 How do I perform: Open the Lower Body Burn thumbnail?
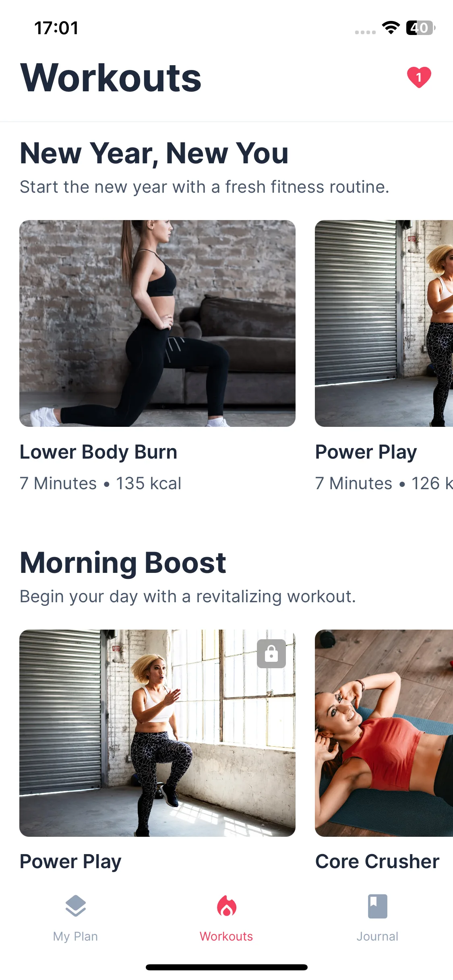[157, 323]
